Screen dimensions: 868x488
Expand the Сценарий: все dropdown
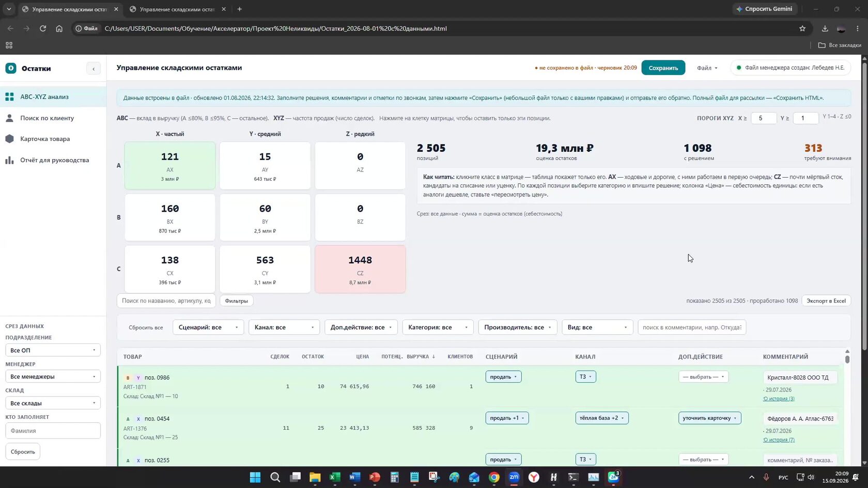[208, 327]
